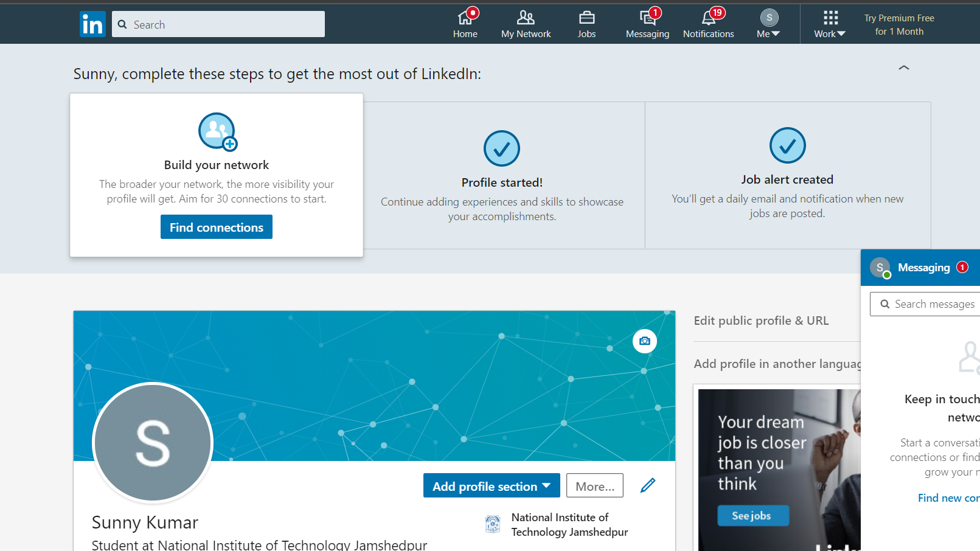Open Add profile in another language

[x=777, y=364]
